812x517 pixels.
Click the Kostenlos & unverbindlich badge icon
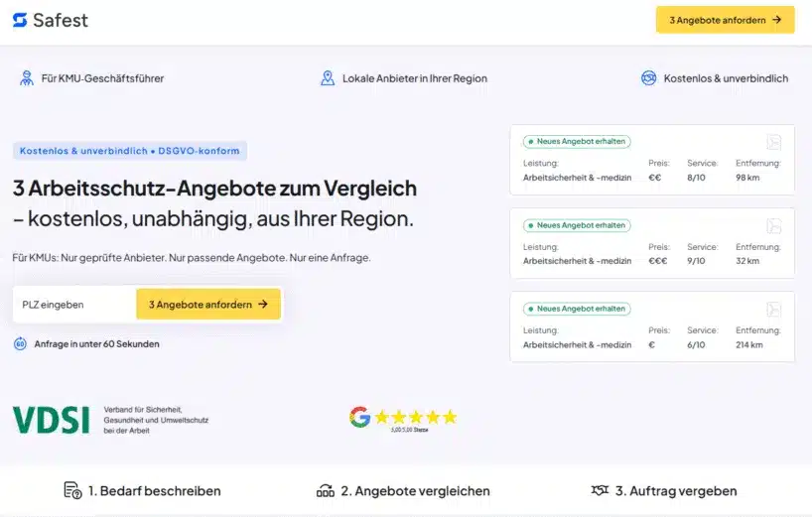[648, 78]
